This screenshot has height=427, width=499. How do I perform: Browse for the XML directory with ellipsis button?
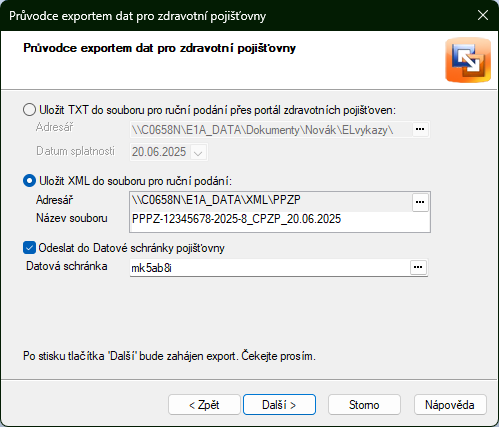tap(420, 202)
